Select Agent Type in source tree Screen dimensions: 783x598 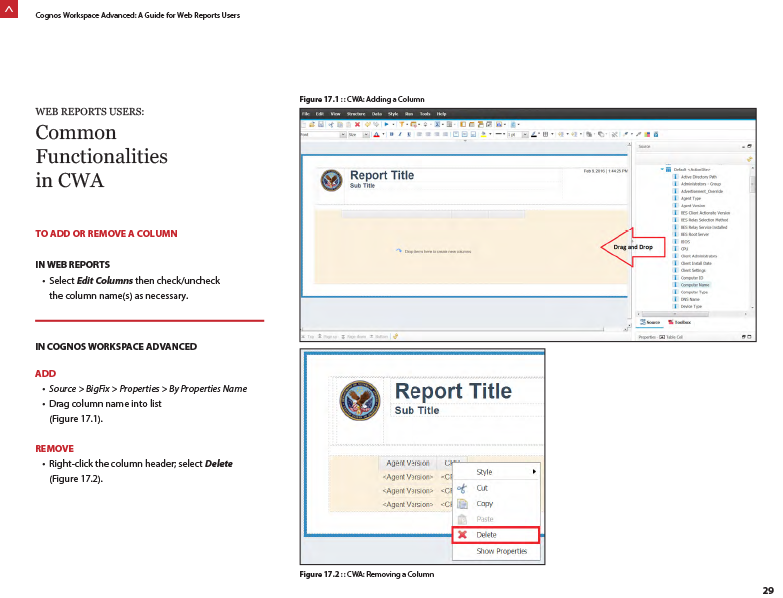pyautogui.click(x=691, y=198)
